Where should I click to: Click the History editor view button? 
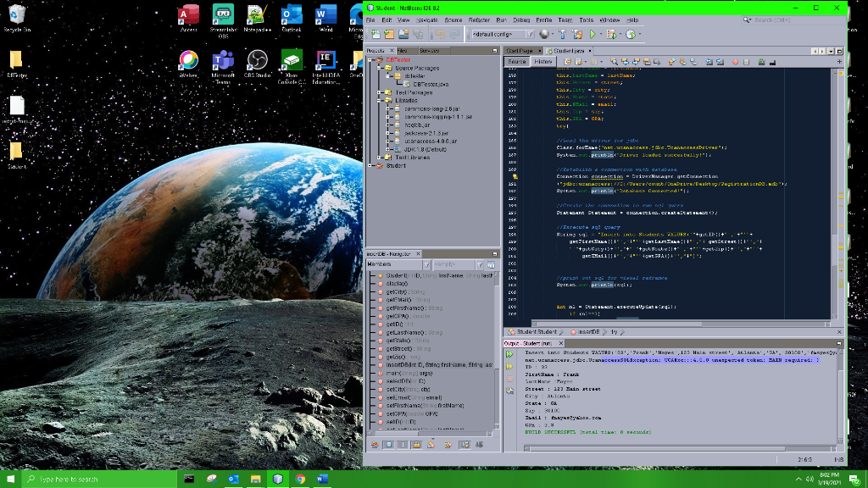point(543,62)
